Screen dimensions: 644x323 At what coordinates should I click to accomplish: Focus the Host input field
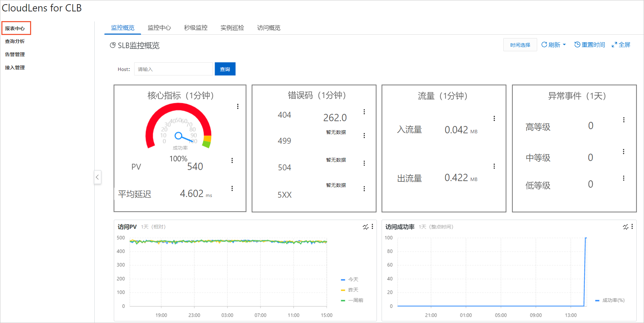pyautogui.click(x=173, y=69)
